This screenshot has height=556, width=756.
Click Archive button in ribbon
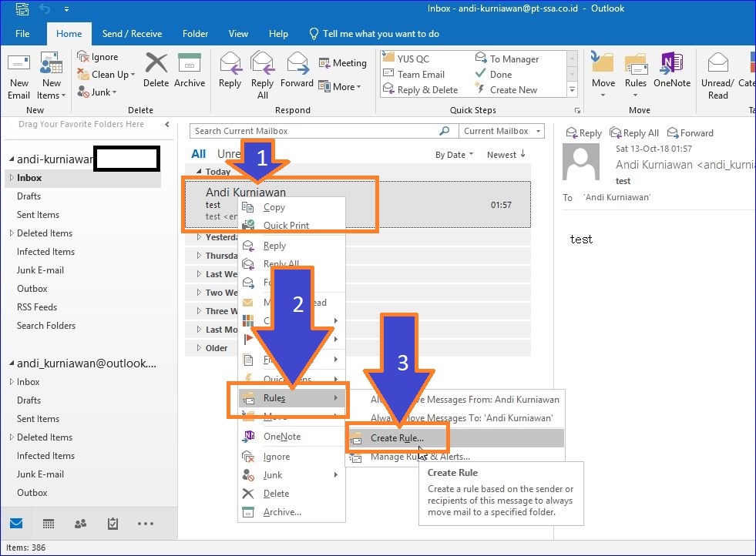click(190, 70)
